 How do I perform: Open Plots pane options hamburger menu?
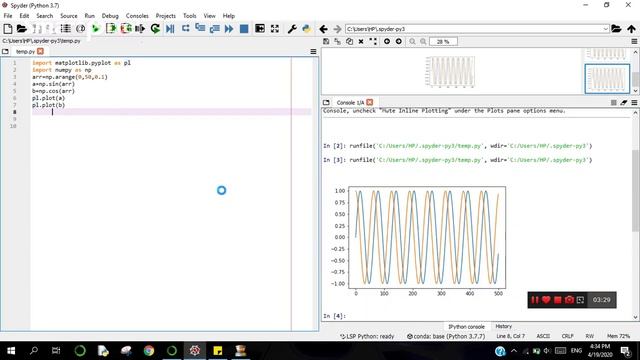click(x=634, y=42)
